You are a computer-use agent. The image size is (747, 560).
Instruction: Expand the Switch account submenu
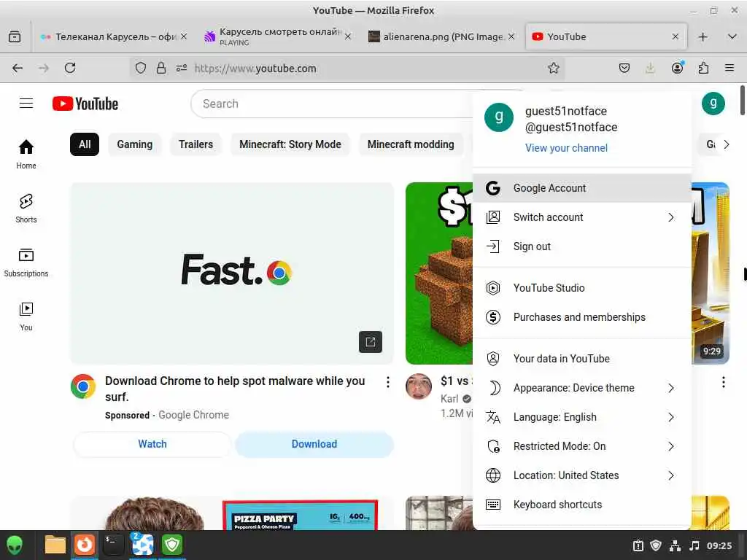[581, 217]
